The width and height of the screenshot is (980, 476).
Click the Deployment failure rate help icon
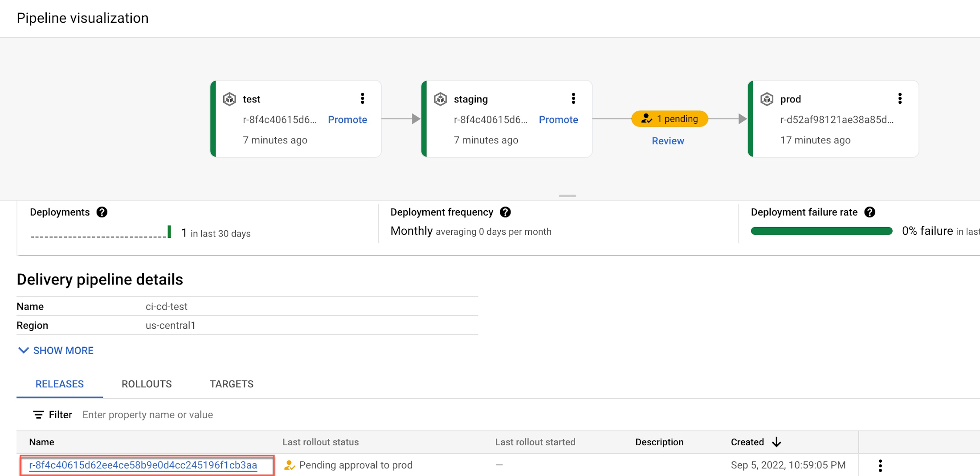[x=870, y=212]
